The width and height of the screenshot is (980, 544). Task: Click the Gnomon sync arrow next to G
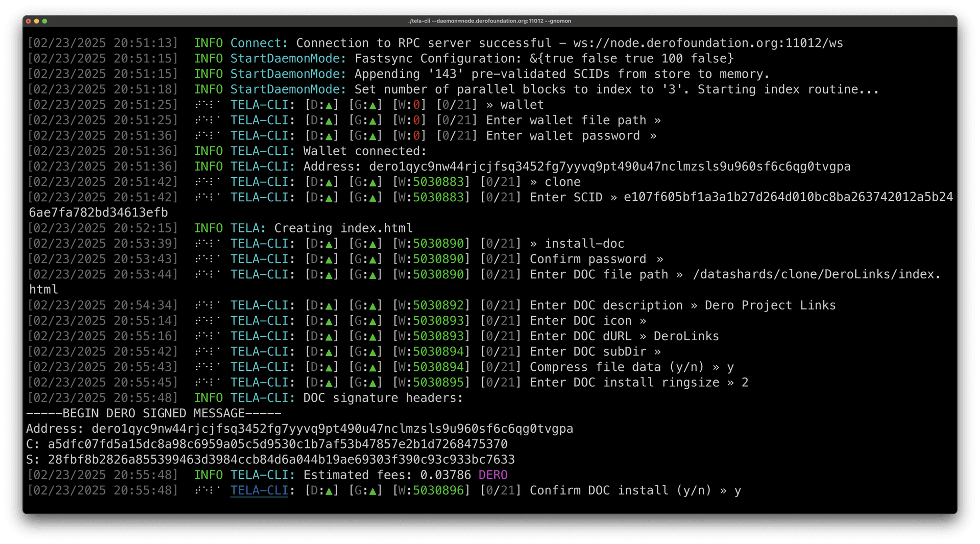(x=371, y=490)
